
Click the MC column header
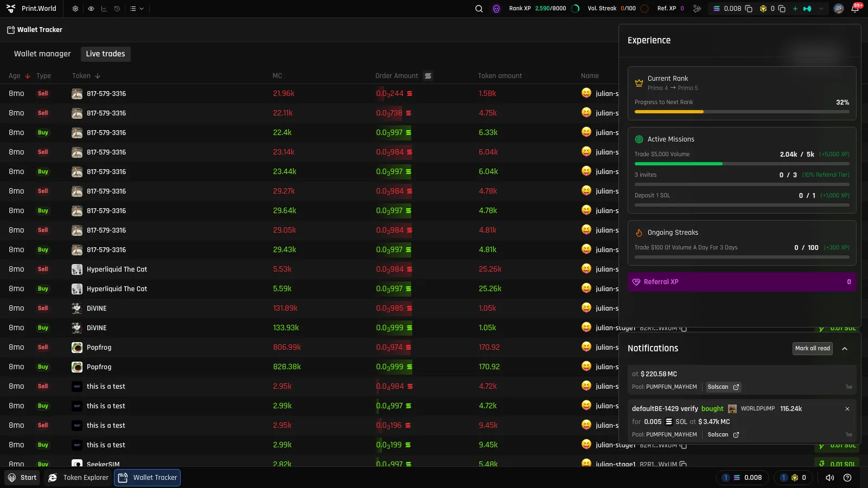point(277,76)
